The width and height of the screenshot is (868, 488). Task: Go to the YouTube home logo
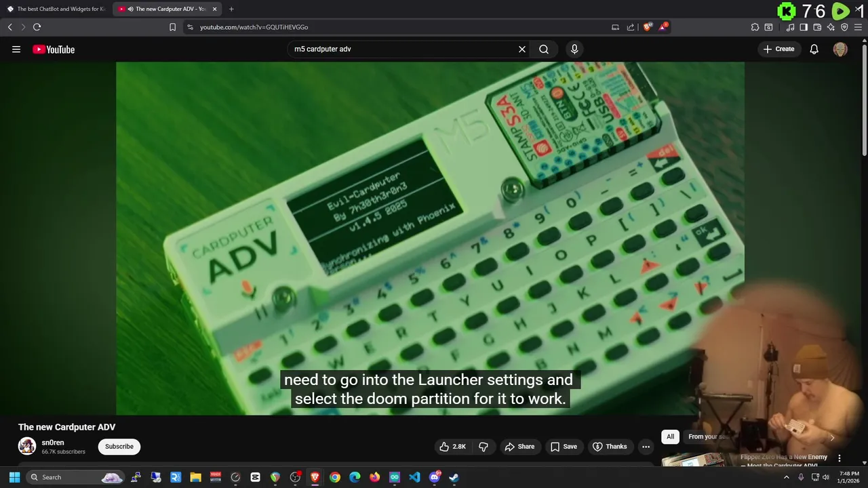(54, 49)
